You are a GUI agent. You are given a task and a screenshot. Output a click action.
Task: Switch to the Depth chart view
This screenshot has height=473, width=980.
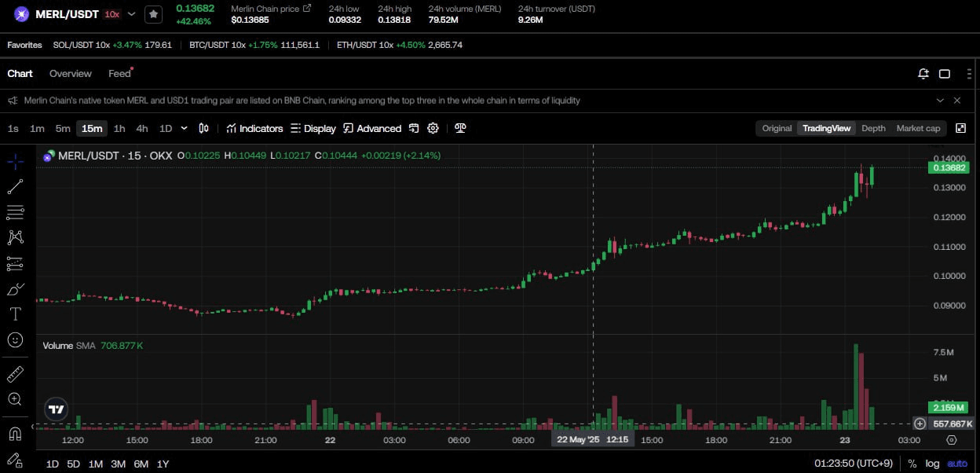pos(873,128)
